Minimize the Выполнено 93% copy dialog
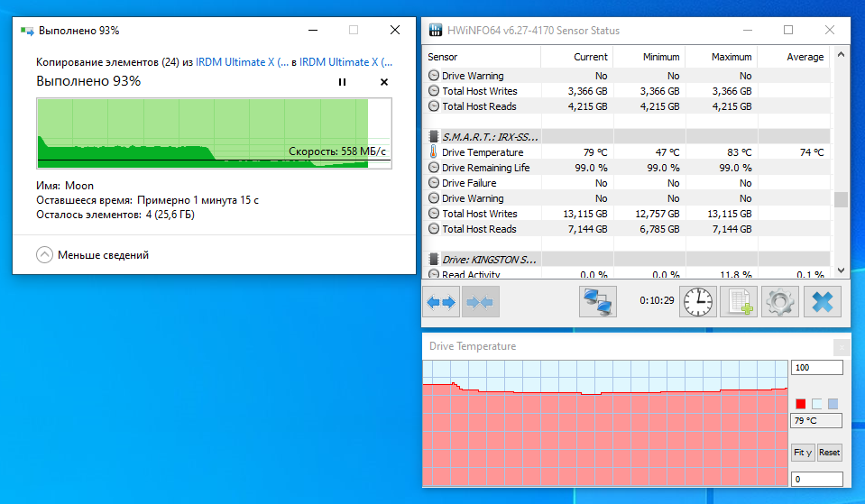The width and height of the screenshot is (865, 504). (313, 31)
